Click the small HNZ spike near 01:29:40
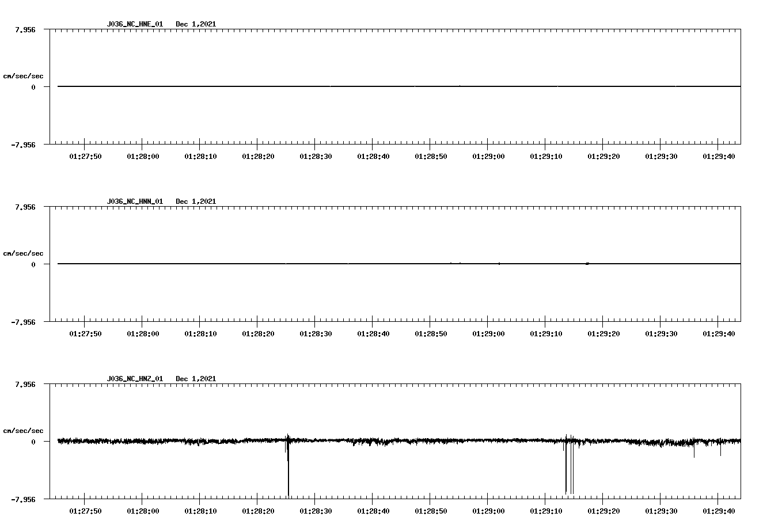 720,447
